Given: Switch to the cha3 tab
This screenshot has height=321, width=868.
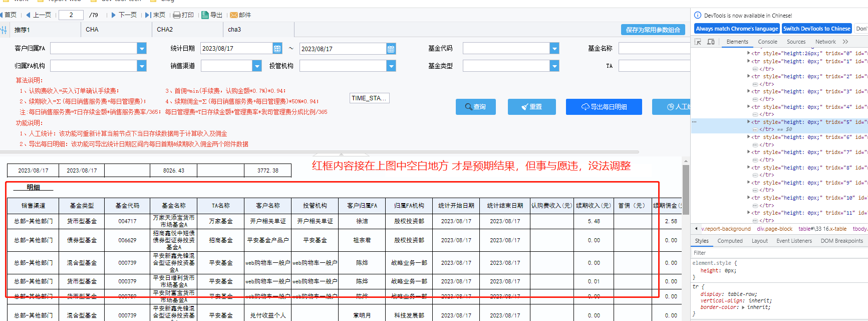Looking at the screenshot, I should click(x=258, y=30).
